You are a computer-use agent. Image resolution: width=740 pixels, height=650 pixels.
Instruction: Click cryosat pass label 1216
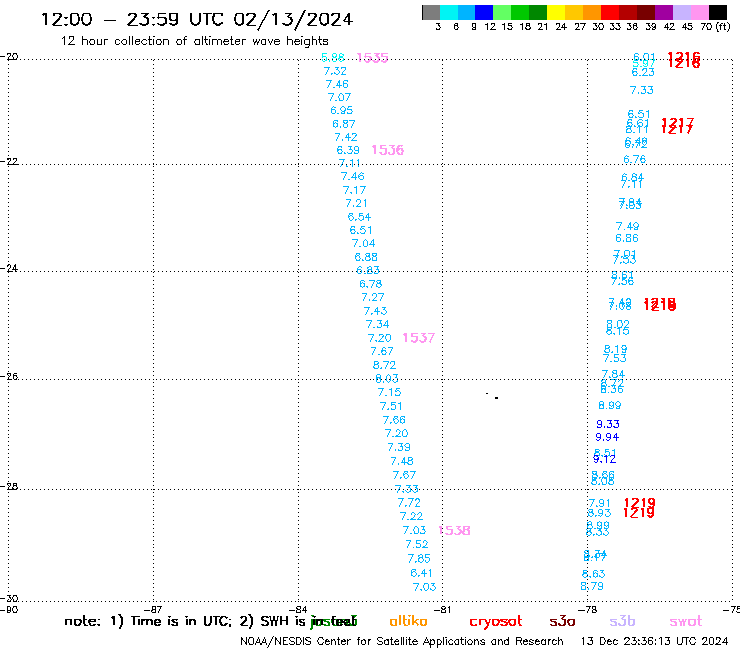pos(684,59)
